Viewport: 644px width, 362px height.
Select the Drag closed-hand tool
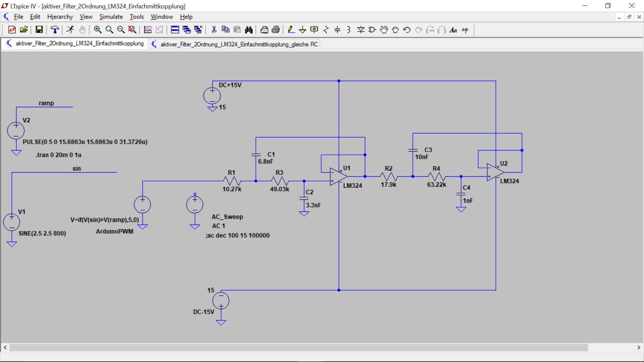point(395,30)
